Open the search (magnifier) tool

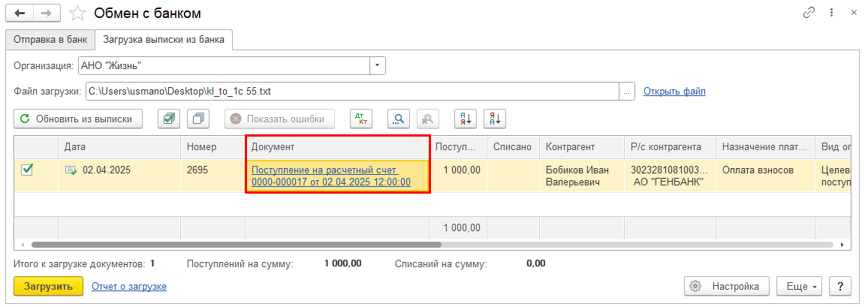(399, 119)
